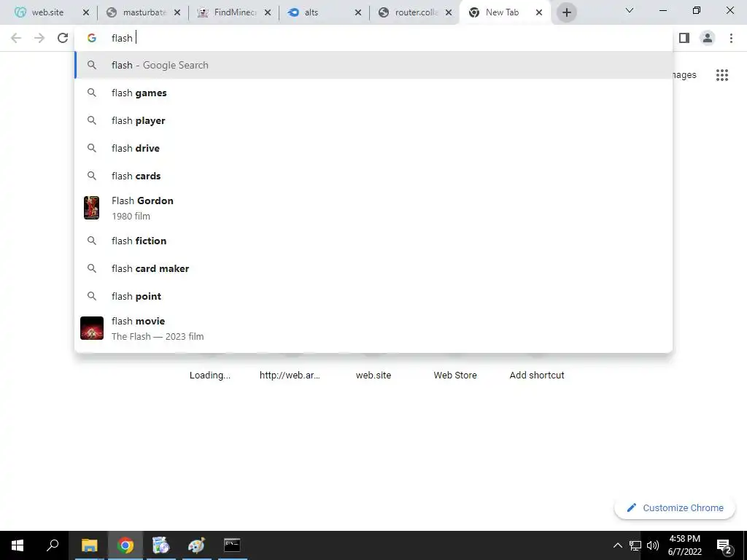This screenshot has width=747, height=560.
Task: Open the Chrome three-dot menu
Action: (x=731, y=38)
